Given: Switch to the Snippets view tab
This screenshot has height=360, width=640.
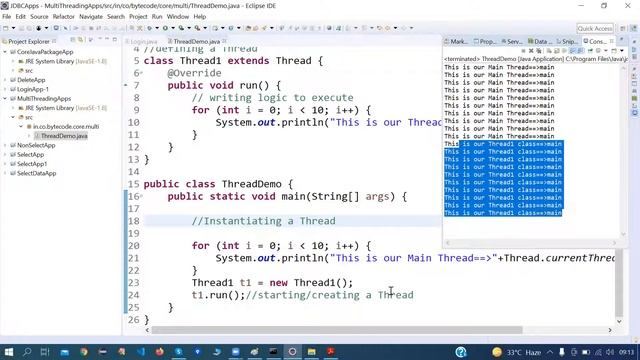Looking at the screenshot, I should tap(567, 42).
